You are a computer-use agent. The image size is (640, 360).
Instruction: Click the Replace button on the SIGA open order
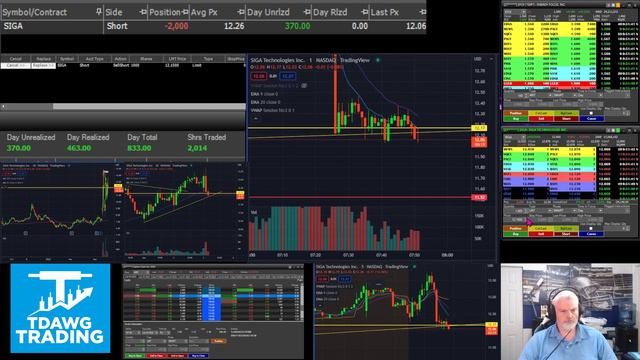click(43, 65)
